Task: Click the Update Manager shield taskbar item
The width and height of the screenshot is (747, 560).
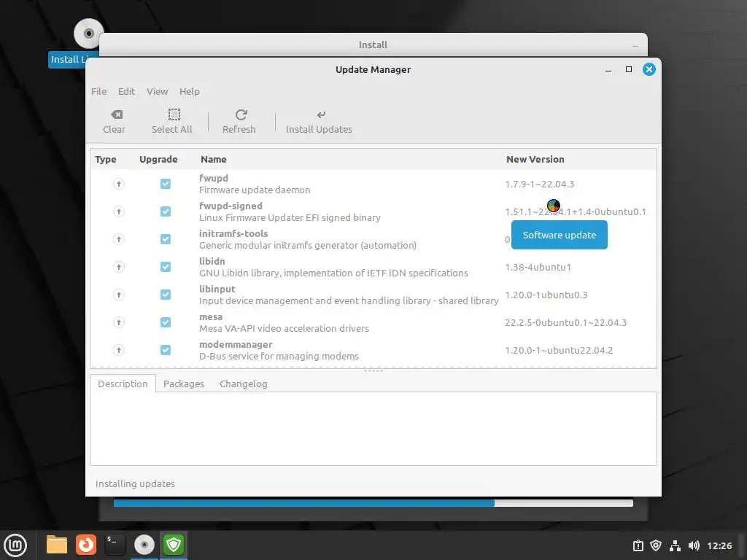Action: coord(174,545)
